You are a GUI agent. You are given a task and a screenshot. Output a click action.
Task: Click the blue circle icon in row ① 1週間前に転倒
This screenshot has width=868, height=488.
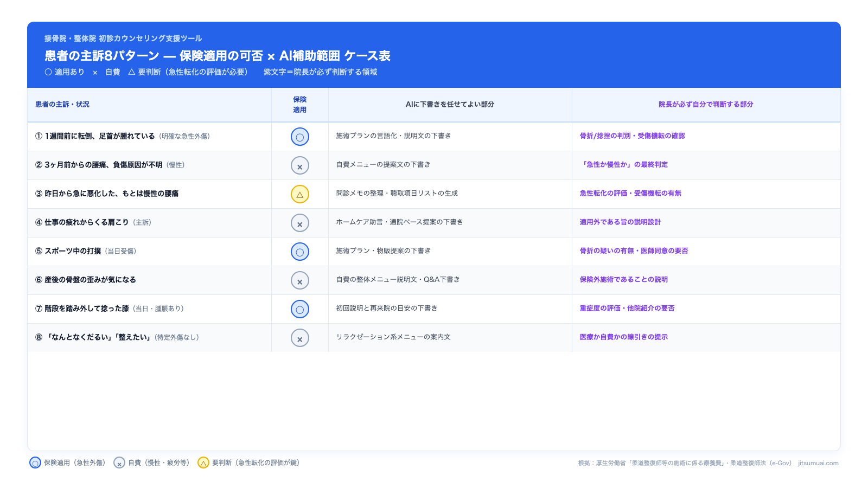click(x=300, y=137)
